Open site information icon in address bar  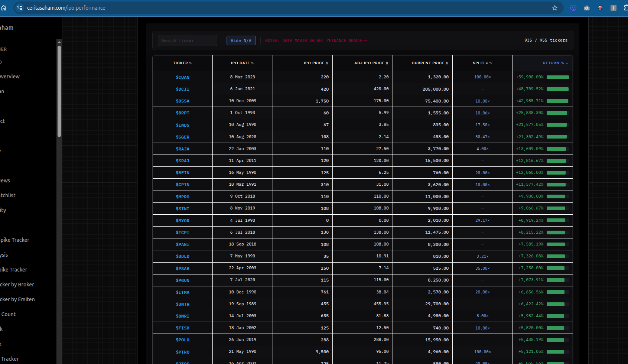(20, 8)
